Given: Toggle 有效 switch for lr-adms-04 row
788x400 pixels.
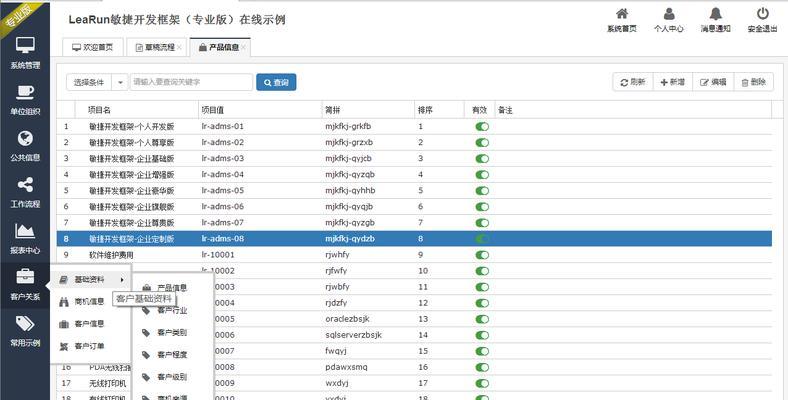Looking at the screenshot, I should 481,175.
